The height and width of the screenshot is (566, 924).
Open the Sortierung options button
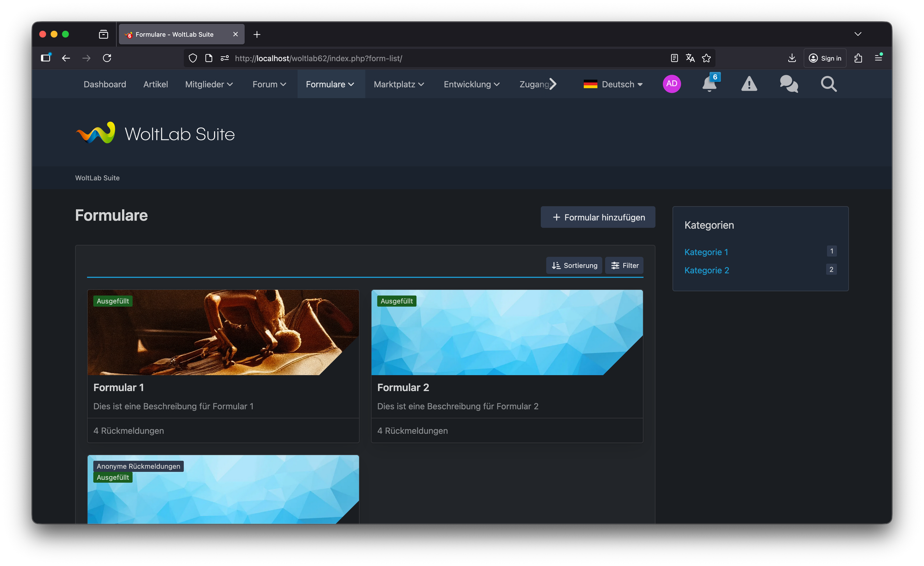(x=574, y=266)
